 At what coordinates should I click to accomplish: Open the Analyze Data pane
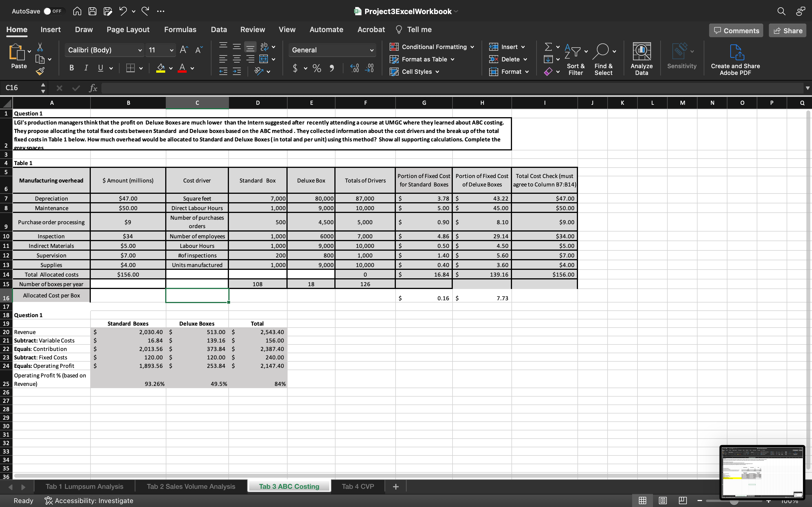tap(641, 59)
